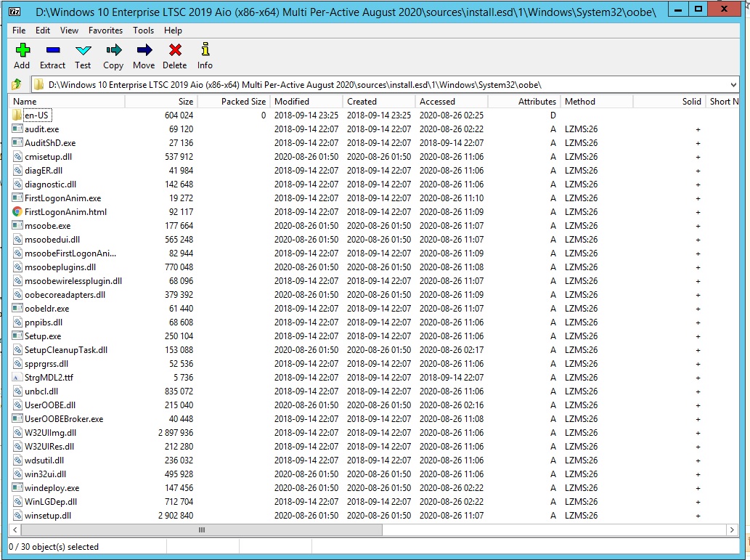Viewport: 750px width, 560px height.
Task: Select the winsetup.dll file icon
Action: coord(17,516)
